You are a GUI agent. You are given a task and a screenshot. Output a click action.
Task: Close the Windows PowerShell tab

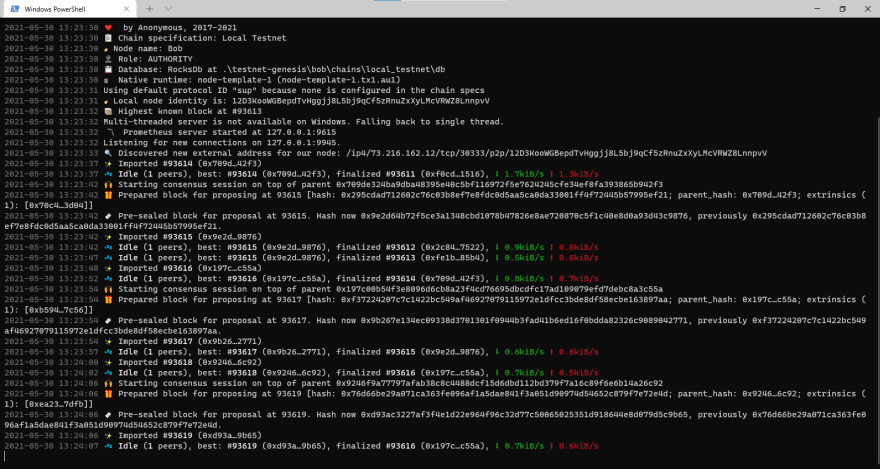pos(127,9)
